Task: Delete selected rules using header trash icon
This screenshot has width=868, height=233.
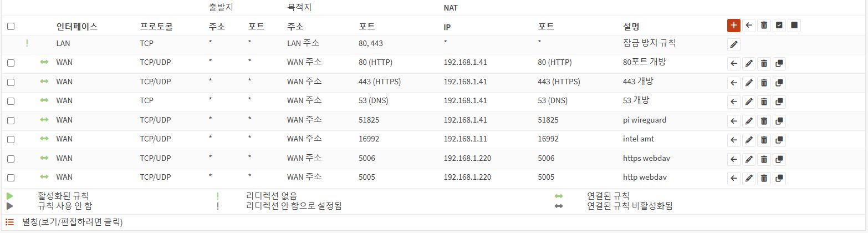Action: 764,26
